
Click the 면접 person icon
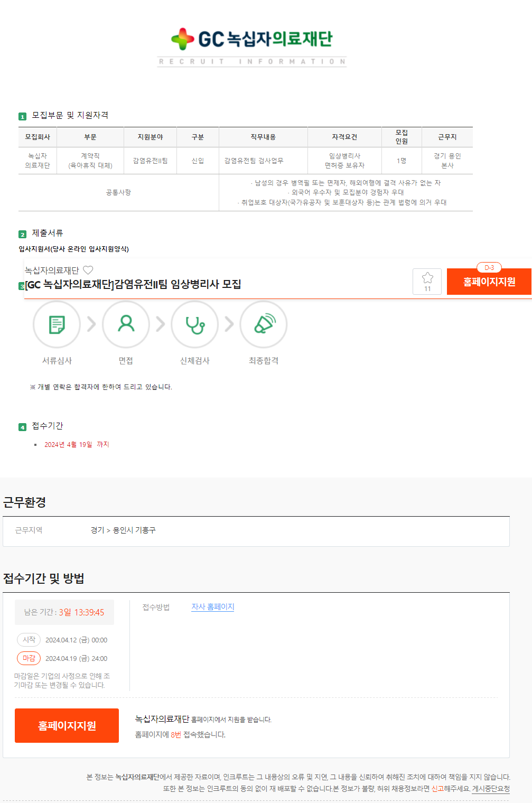(x=126, y=324)
